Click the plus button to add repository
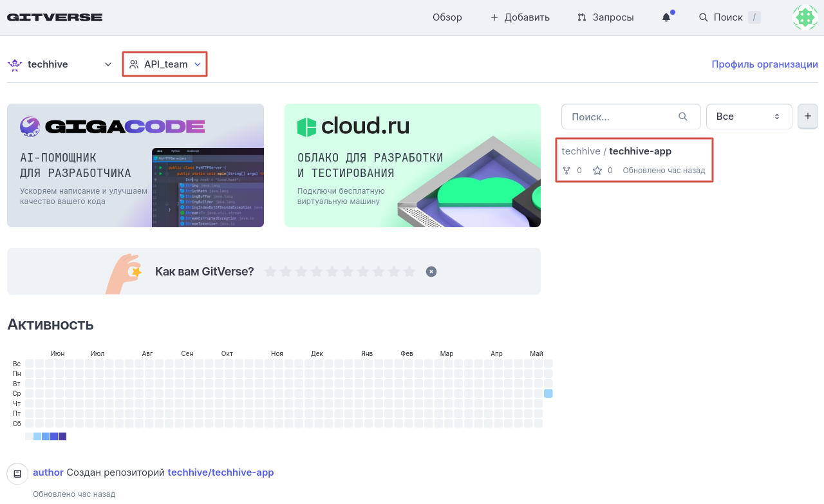The width and height of the screenshot is (824, 504). (x=808, y=117)
